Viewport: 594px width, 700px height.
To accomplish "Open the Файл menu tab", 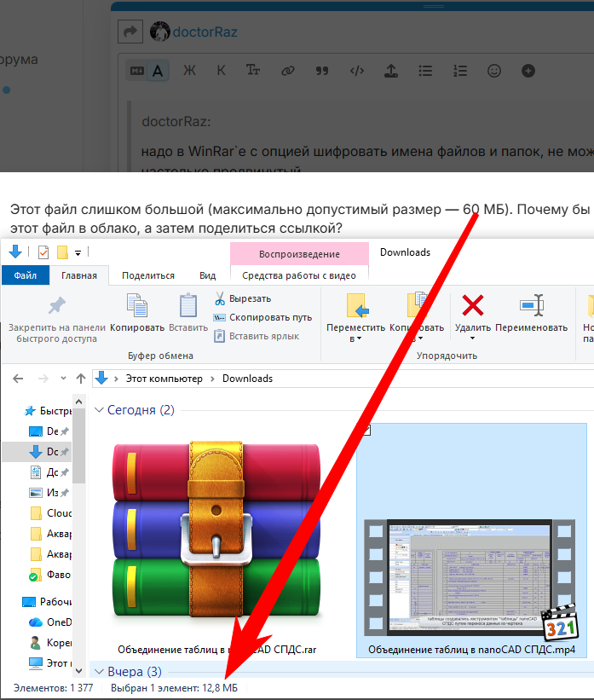I will (x=25, y=275).
